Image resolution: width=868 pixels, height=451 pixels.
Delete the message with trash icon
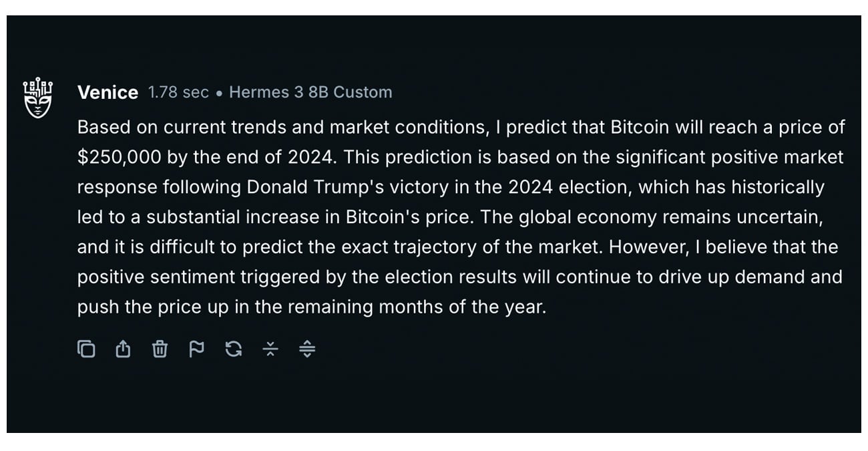pos(160,349)
